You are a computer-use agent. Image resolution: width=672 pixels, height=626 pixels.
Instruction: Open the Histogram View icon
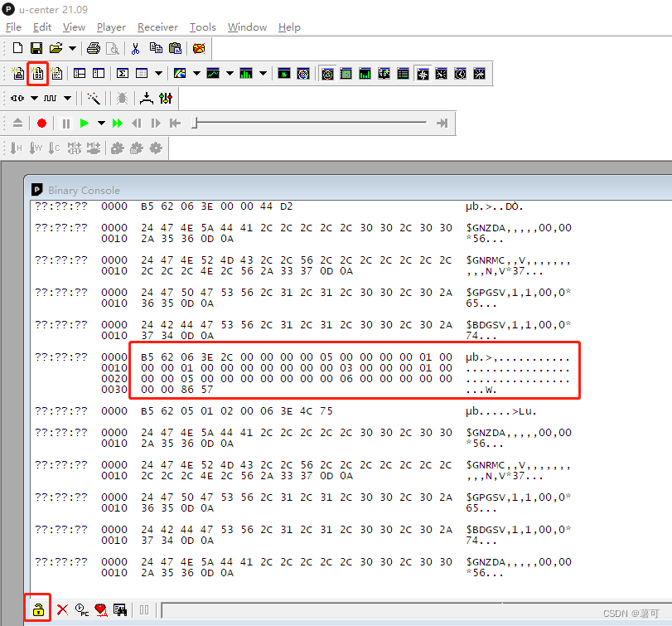246,74
